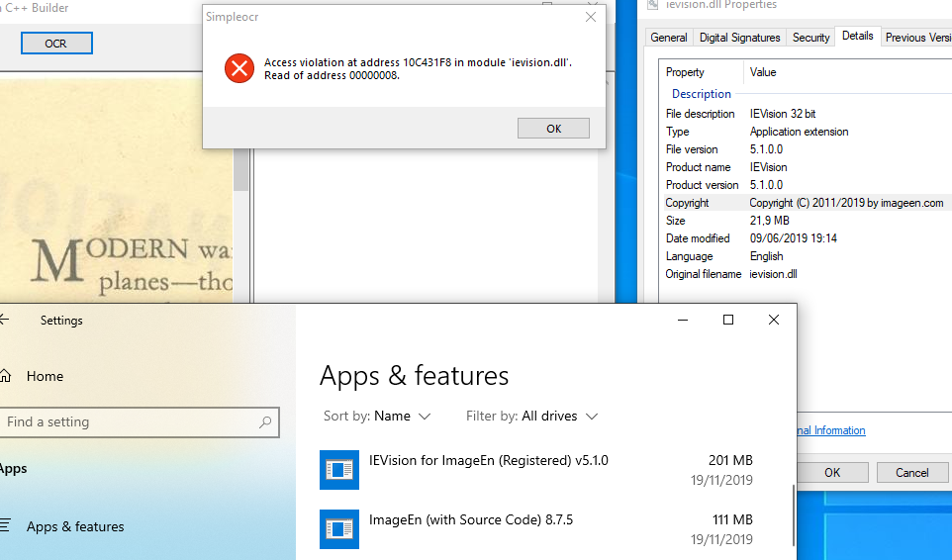Open the Previous Versions tab

click(916, 37)
